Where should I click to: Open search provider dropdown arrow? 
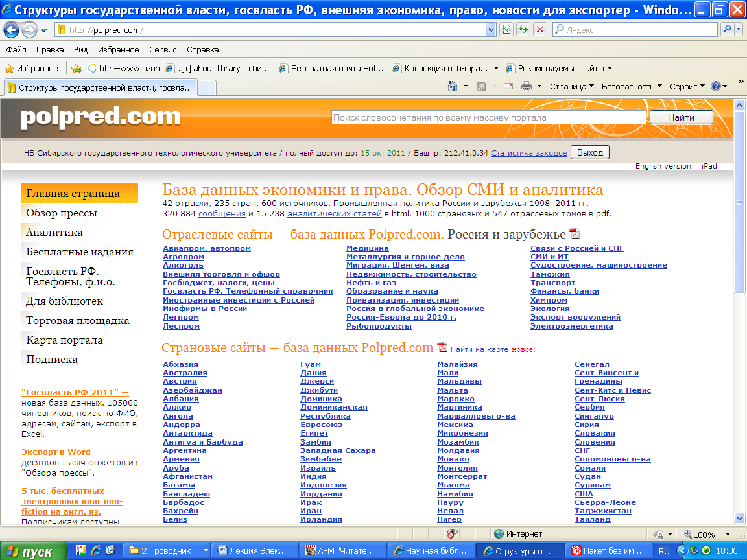[739, 30]
